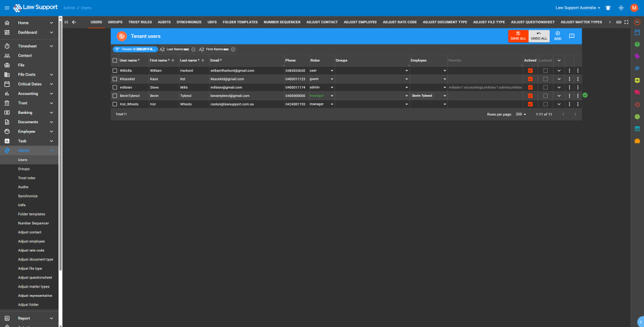Remove the Last Name sort chip
Screen dimensions: 644x327
(193, 49)
